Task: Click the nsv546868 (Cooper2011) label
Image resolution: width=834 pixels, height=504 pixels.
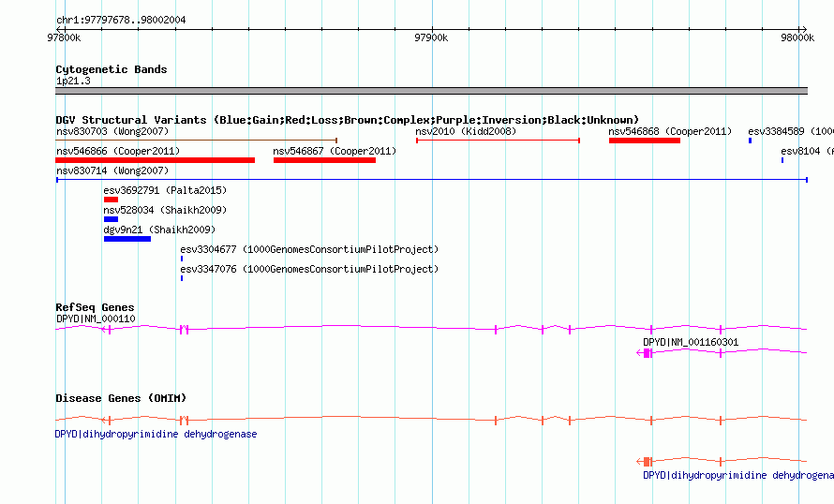Action: [670, 131]
